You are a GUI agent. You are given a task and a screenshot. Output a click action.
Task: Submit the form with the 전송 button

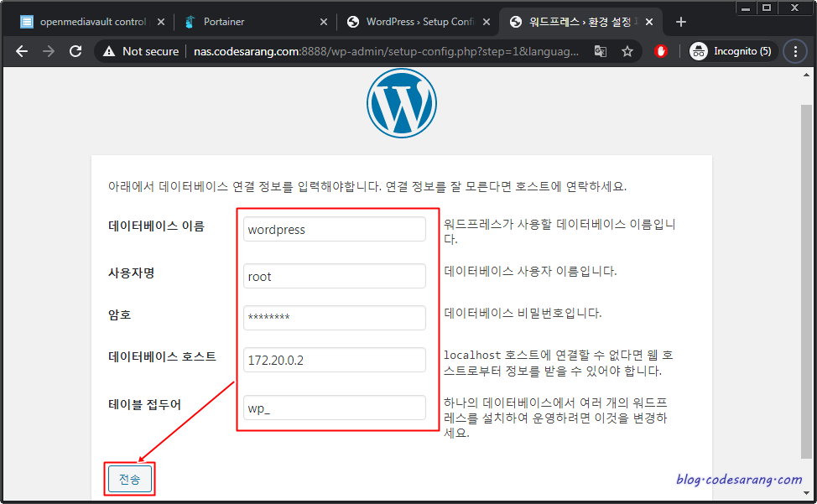pyautogui.click(x=130, y=479)
